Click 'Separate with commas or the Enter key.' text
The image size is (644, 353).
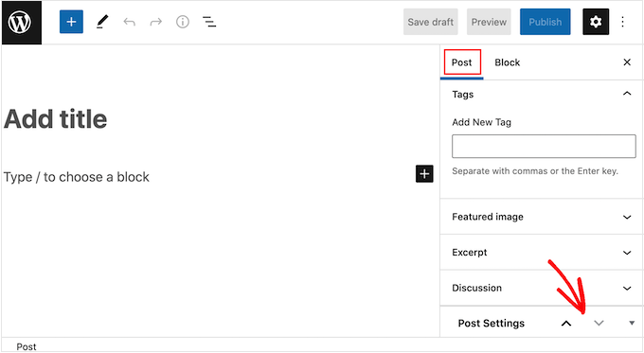tap(535, 171)
